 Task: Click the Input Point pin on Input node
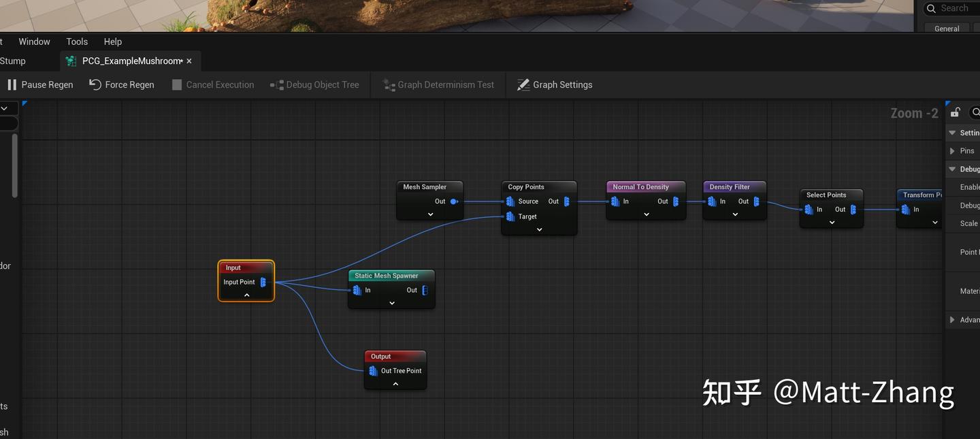pos(263,282)
